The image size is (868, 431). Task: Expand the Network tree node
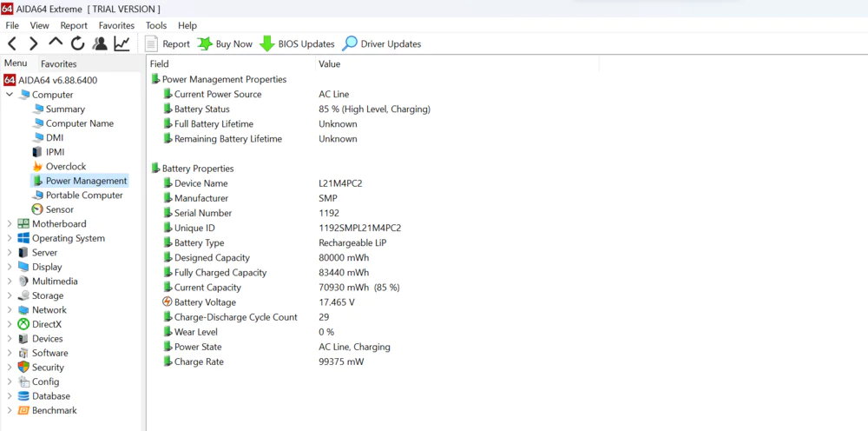(10, 310)
